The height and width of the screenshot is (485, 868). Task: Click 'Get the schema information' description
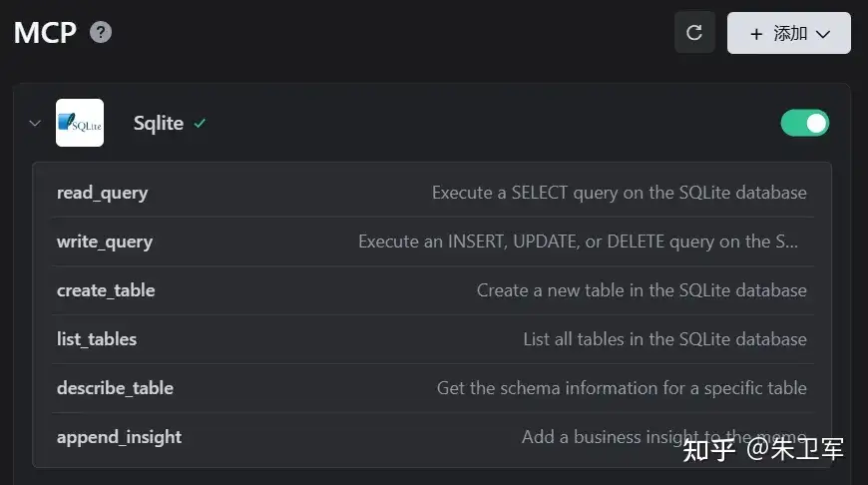click(x=622, y=388)
